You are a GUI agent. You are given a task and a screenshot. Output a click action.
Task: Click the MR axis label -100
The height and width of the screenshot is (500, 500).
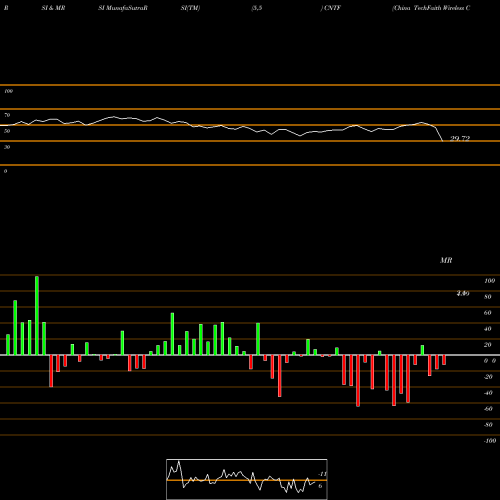(490, 441)
